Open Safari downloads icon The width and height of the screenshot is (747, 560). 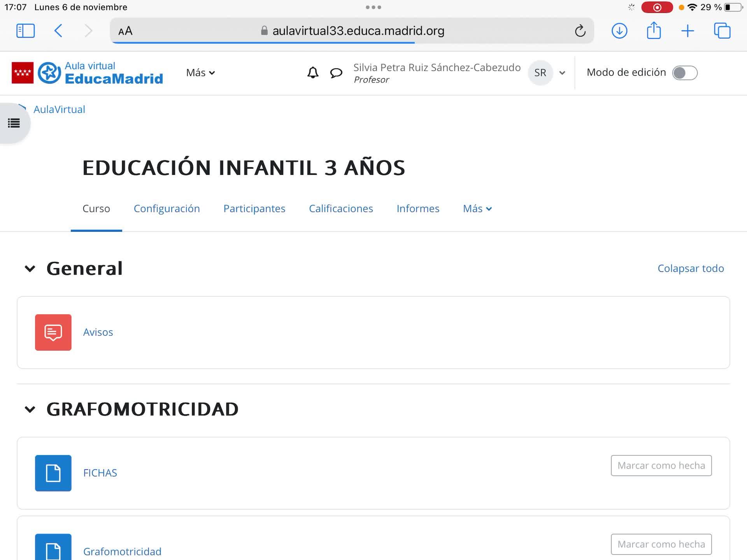pyautogui.click(x=619, y=31)
